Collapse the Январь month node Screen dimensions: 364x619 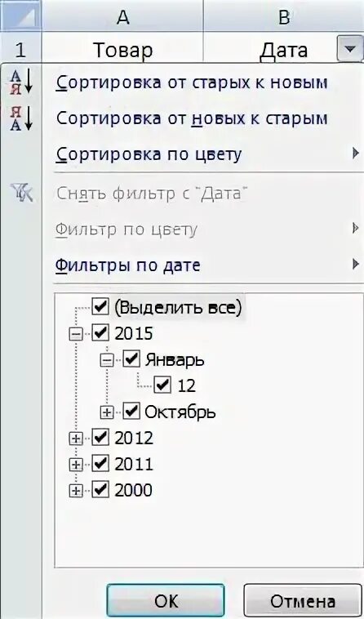pyautogui.click(x=106, y=360)
